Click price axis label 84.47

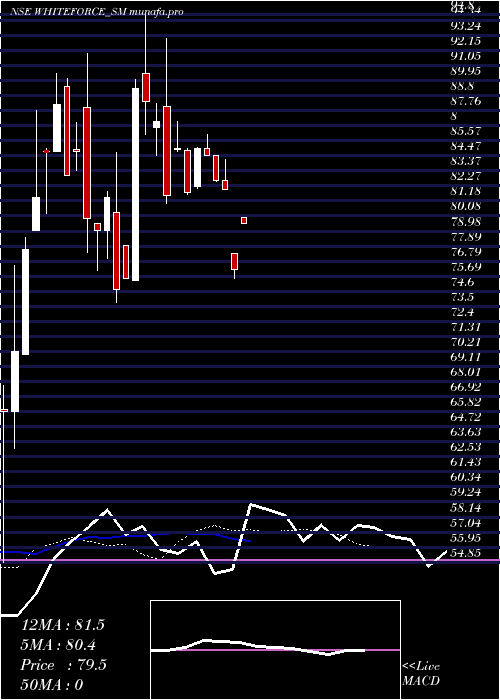pyautogui.click(x=465, y=146)
